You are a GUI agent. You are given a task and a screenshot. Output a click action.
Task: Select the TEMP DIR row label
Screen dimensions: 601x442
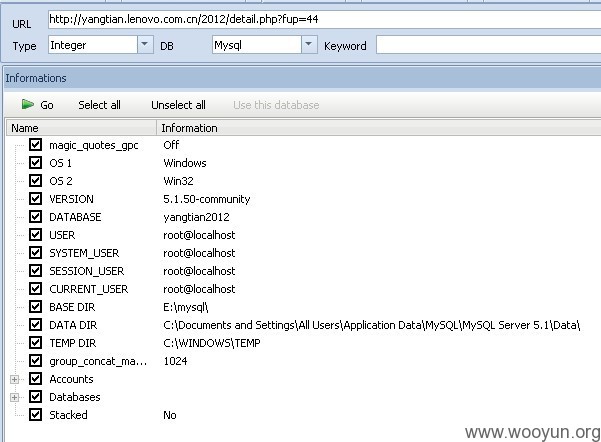pos(72,343)
